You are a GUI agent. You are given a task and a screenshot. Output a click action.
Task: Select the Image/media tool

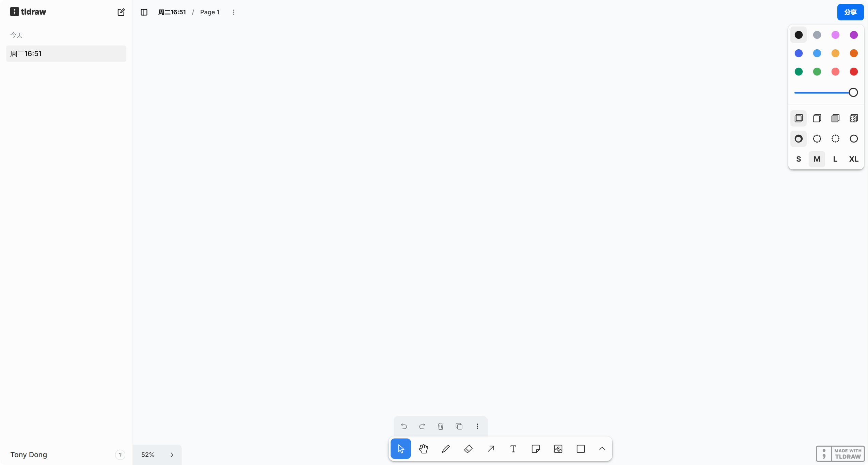[558, 449]
